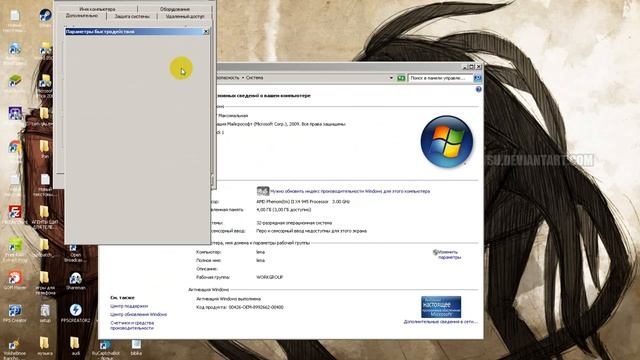Click the green refresh arrows in address bar
The width and height of the screenshot is (640, 360).
pos(401,78)
